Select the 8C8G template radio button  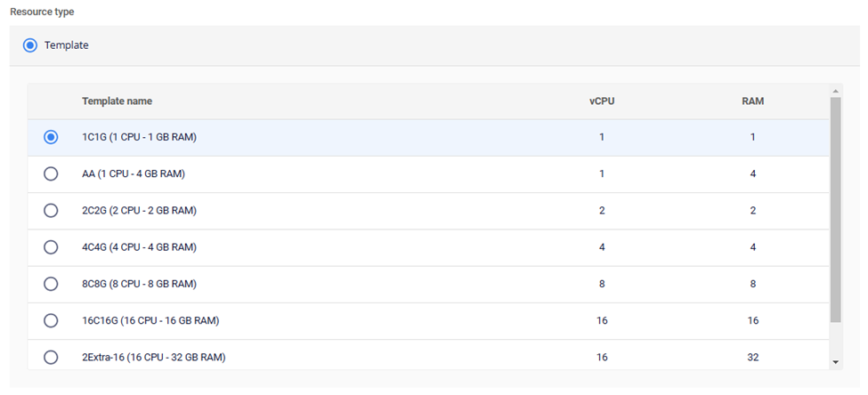(x=51, y=284)
